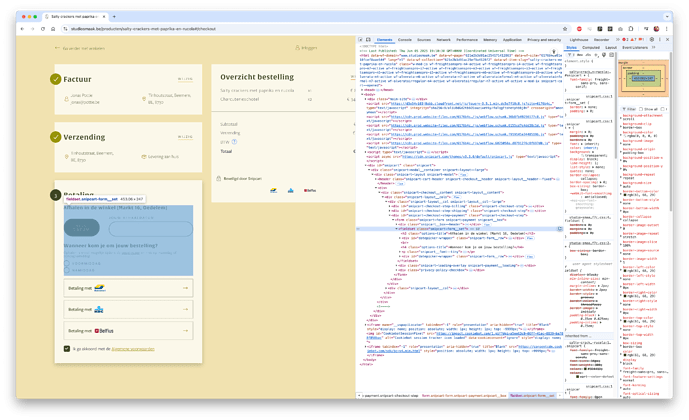Open the Lighthouse tab

coord(579,40)
